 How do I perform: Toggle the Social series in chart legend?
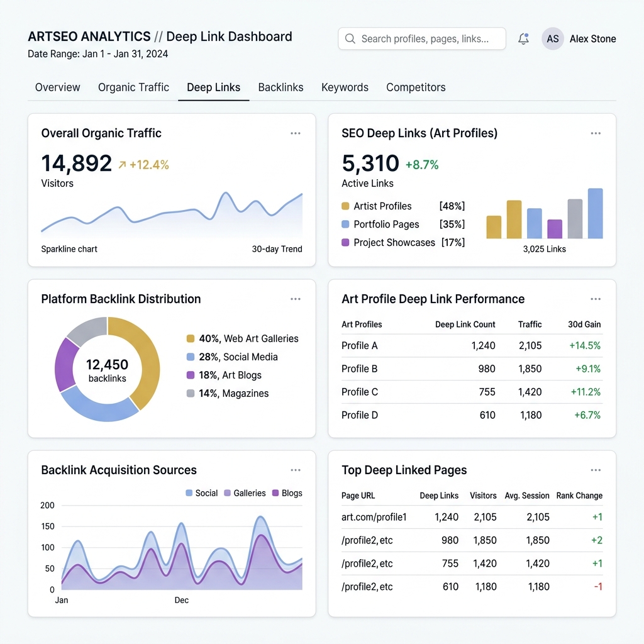[202, 493]
